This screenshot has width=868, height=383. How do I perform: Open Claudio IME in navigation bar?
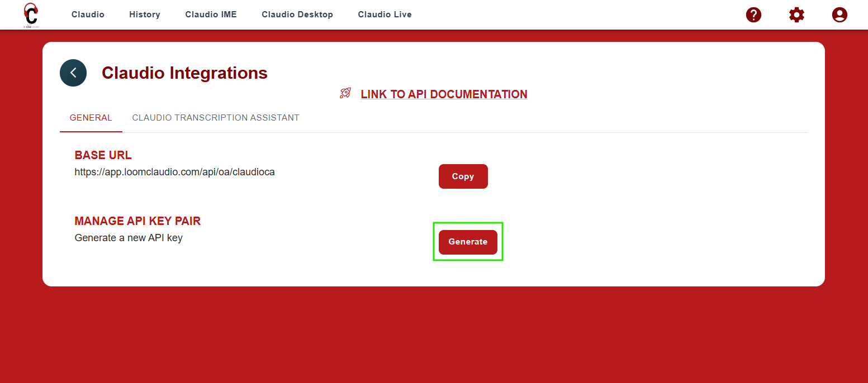tap(211, 15)
